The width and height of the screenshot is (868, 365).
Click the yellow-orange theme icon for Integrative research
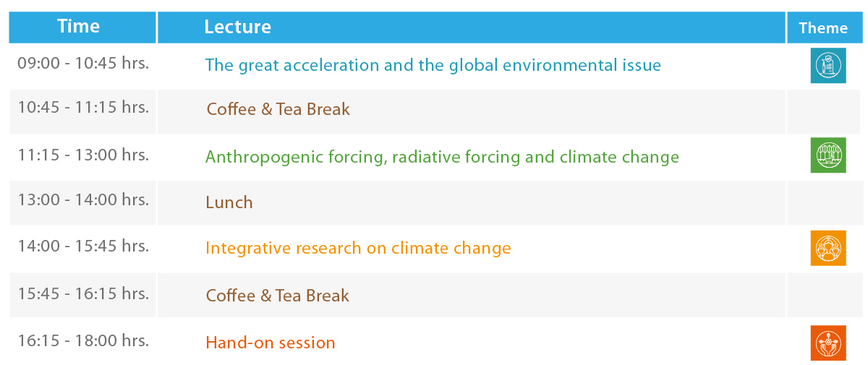(828, 249)
